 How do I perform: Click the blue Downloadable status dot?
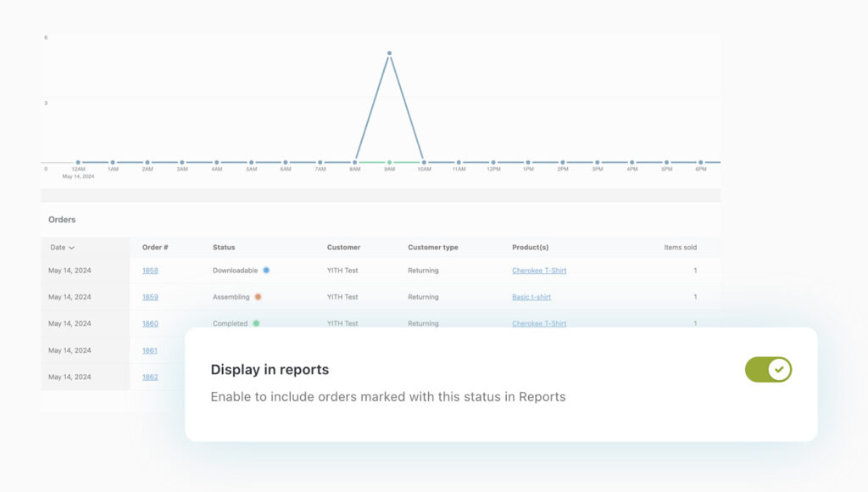[266, 271]
